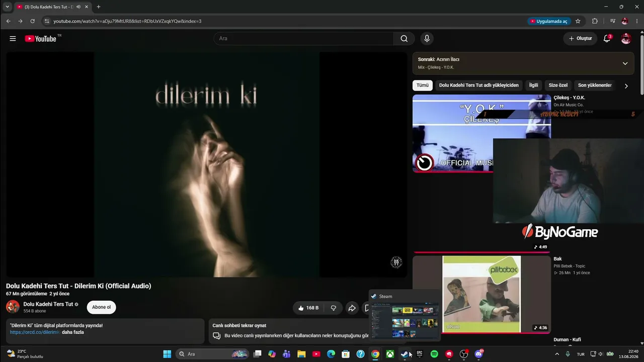Subscribe with the Abone ol button
The width and height of the screenshot is (644, 362).
101,307
